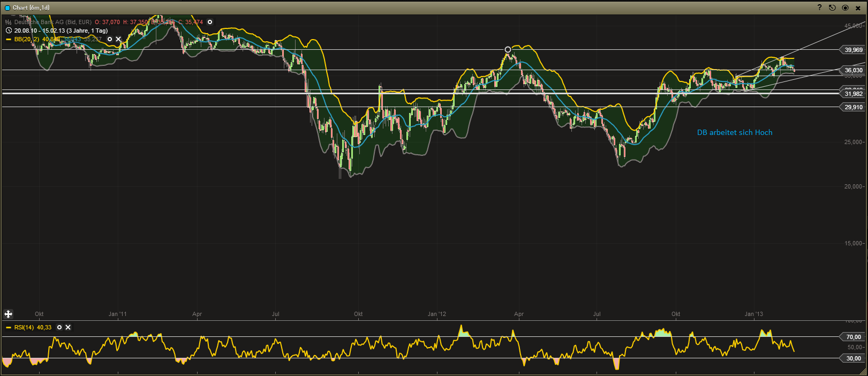Click the RSI(14) indicator label

24,327
